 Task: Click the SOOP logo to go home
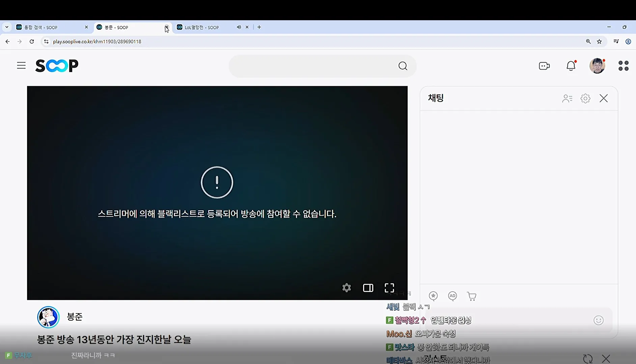(56, 65)
